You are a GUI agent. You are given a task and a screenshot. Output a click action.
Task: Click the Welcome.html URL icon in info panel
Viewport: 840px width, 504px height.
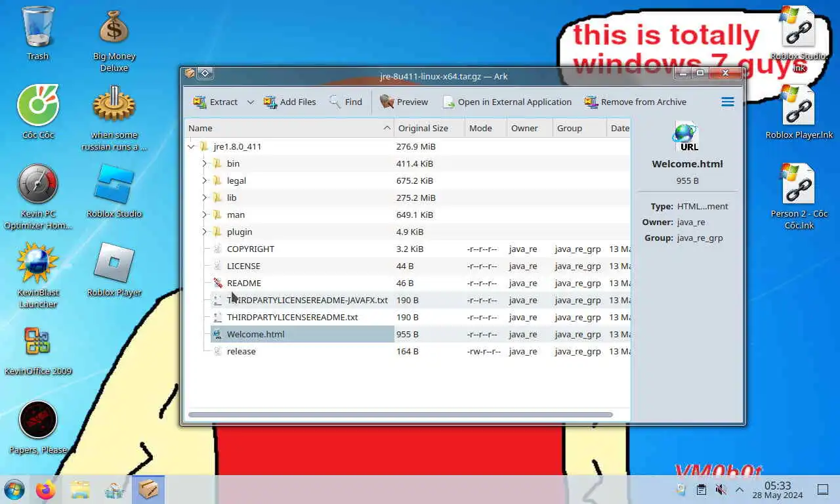(686, 136)
